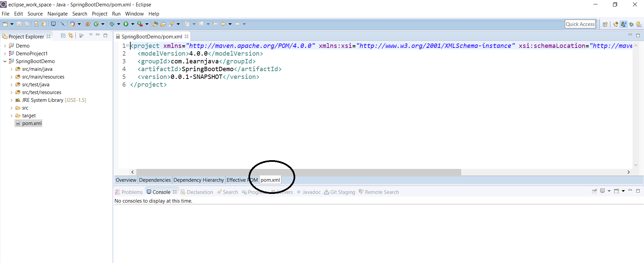The image size is (644, 263).
Task: Open the External Tools dropdown arrow
Action: click(x=147, y=24)
